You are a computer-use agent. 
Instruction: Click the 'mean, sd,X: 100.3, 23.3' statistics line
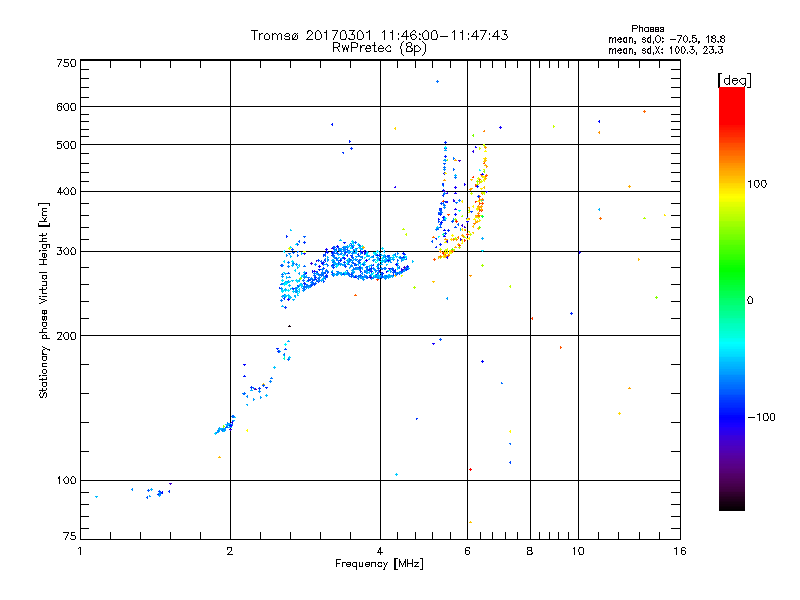coord(665,50)
